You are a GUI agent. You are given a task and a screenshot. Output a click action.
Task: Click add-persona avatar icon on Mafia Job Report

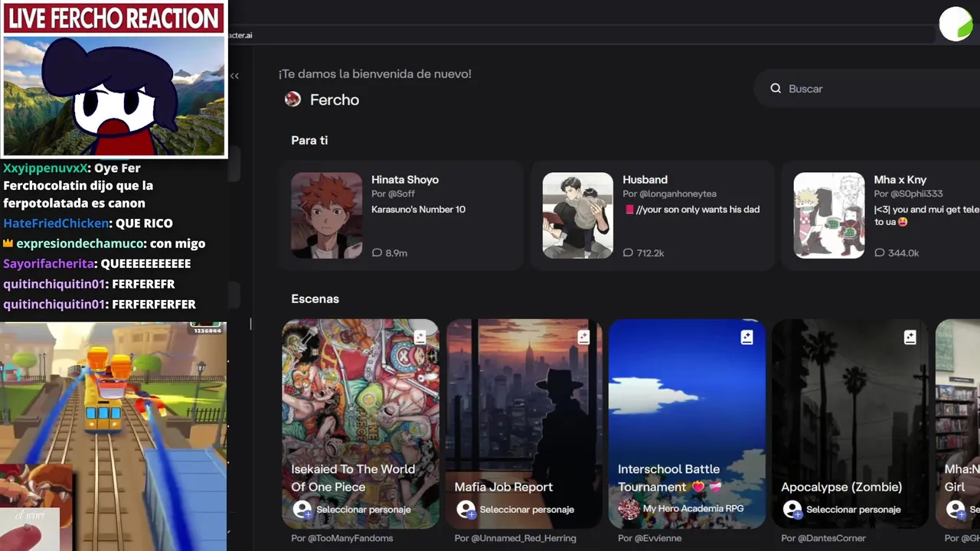pyautogui.click(x=465, y=510)
